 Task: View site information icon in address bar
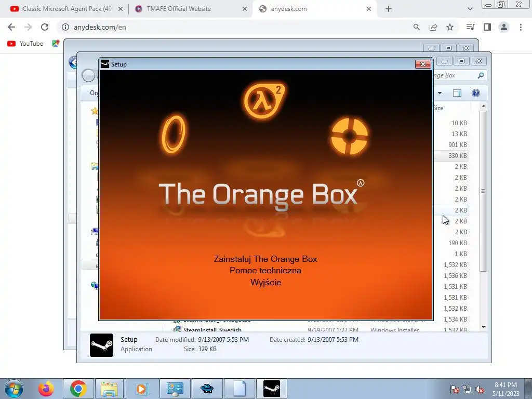pyautogui.click(x=65, y=27)
